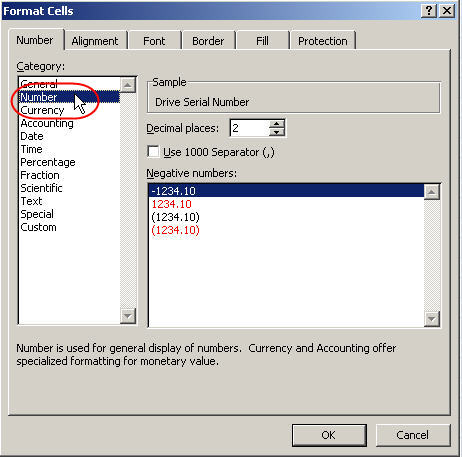Click Category list scroll down arrow
Image resolution: width=462 pixels, height=457 pixels.
(128, 316)
